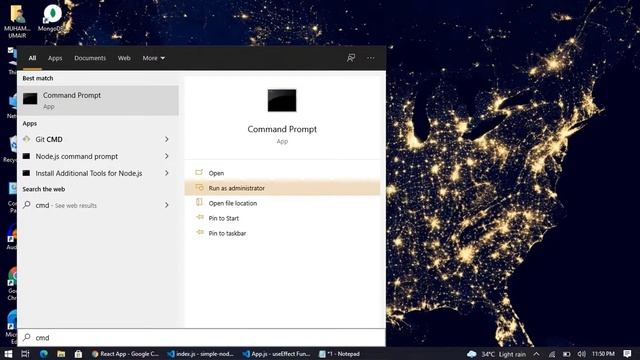
Task: Click the volume speaker tray icon
Action: 582,354
